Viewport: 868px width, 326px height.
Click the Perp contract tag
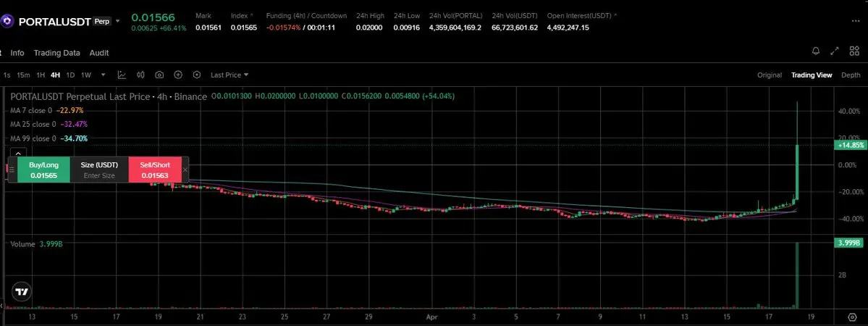pyautogui.click(x=102, y=22)
